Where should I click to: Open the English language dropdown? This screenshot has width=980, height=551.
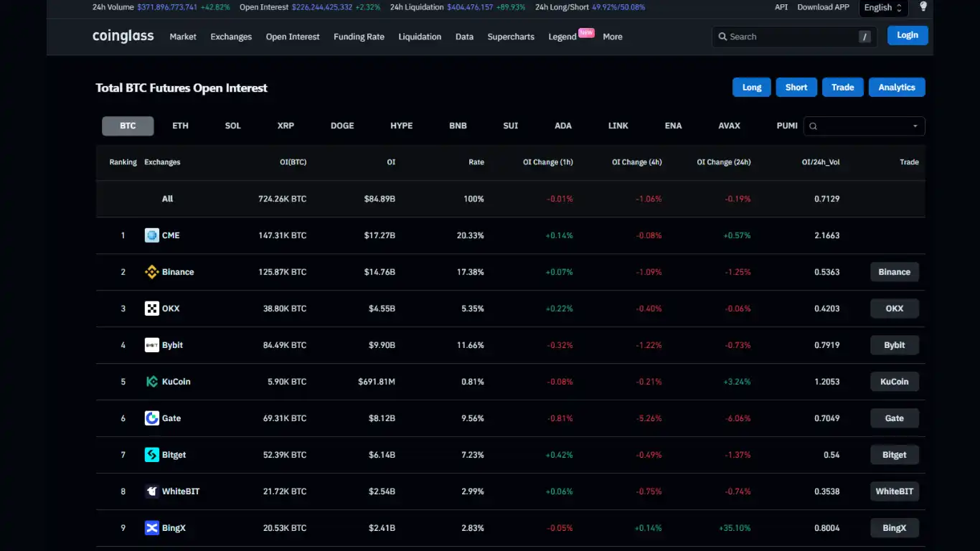[x=883, y=8]
